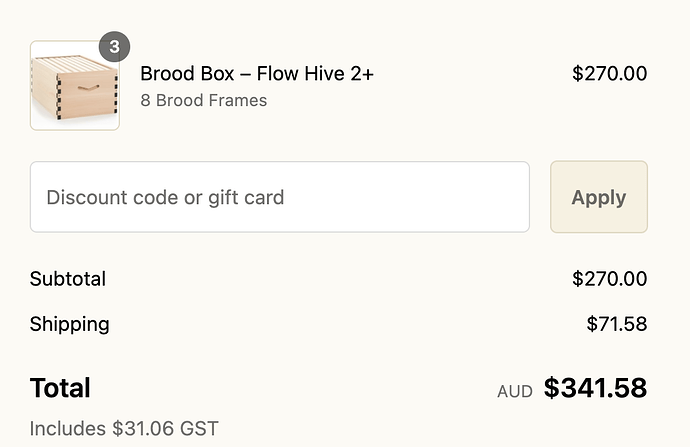Click the $71.58 shipping cost
This screenshot has height=447, width=690.
[x=616, y=324]
